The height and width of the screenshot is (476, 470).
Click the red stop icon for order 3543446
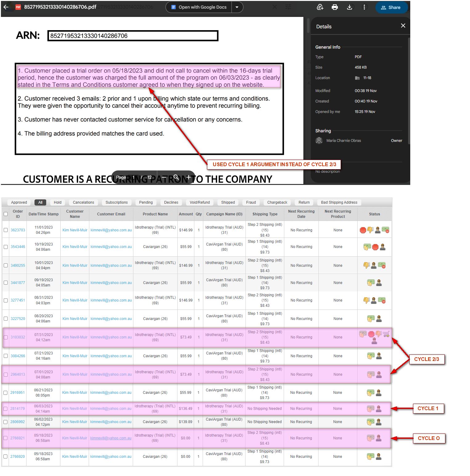[x=375, y=247]
